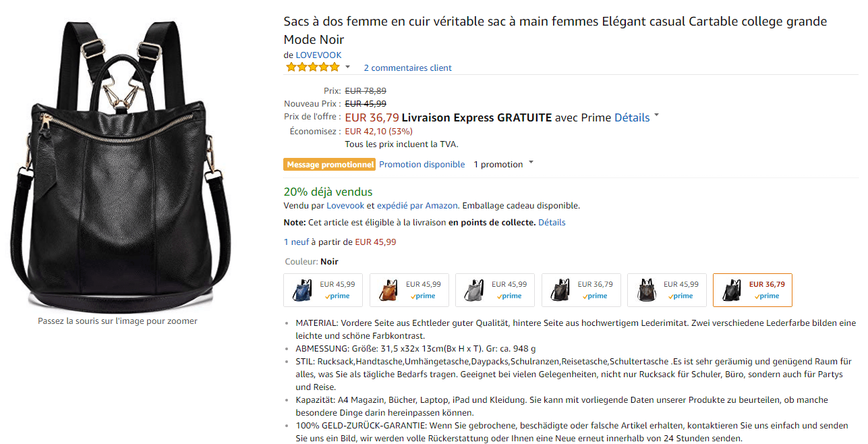This screenshot has width=868, height=444.
Task: Click the five-star rating icon
Action: 313,67
